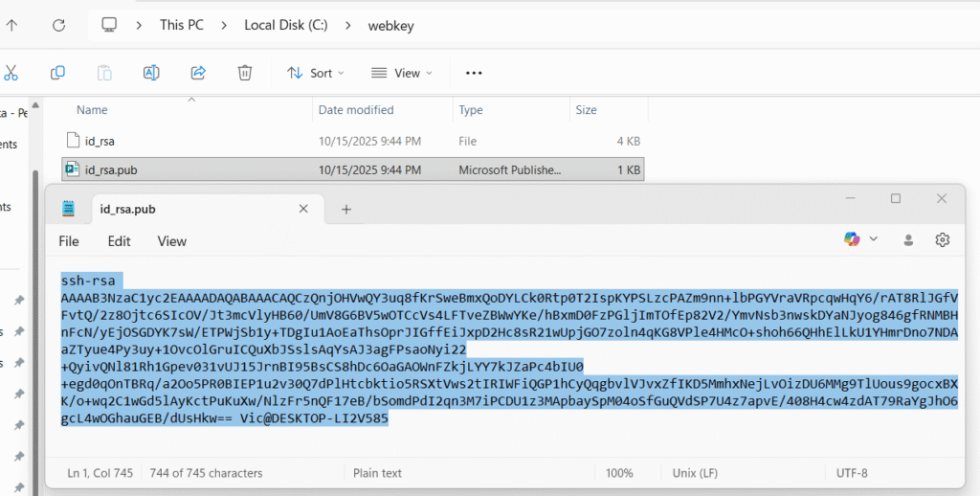Open the File menu in Notepad
The width and height of the screenshot is (980, 496).
(x=69, y=241)
